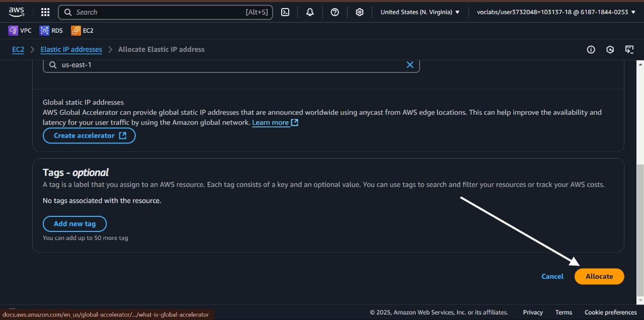Expand the United States (N. Virginia) region dropdown

point(420,12)
